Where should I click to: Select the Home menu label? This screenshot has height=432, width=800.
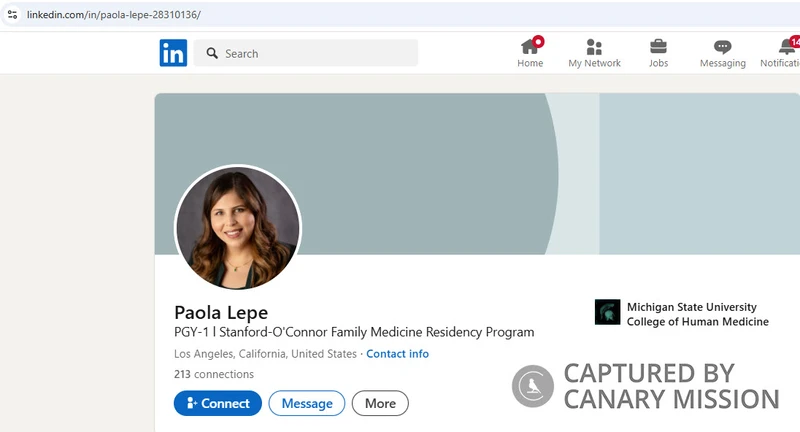(530, 63)
